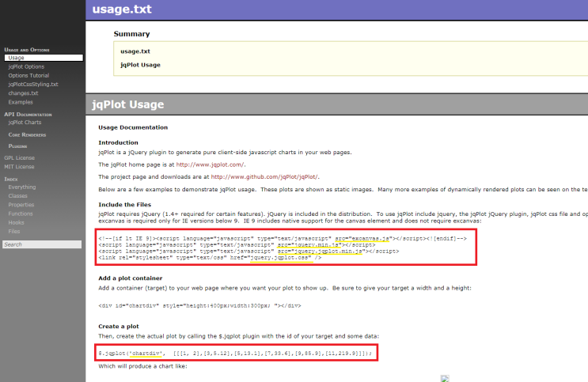Open the Classes index
This screenshot has height=382, width=588.
pos(18,196)
